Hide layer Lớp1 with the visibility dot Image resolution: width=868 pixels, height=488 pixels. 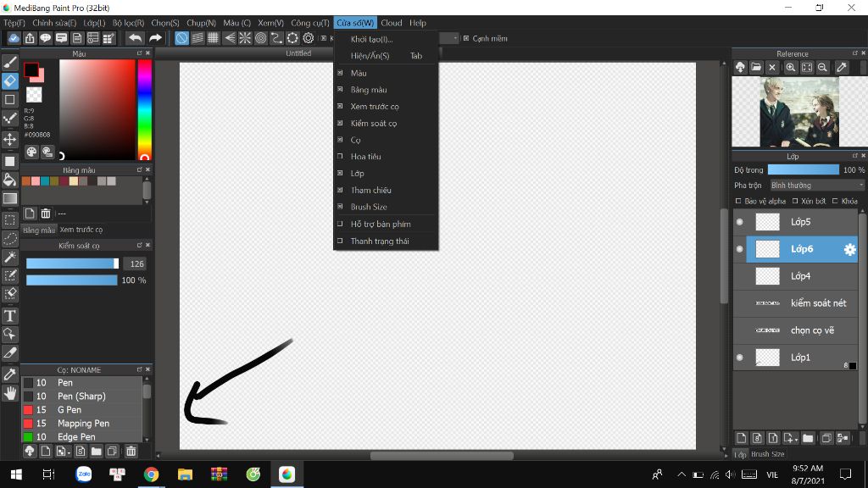[739, 358]
